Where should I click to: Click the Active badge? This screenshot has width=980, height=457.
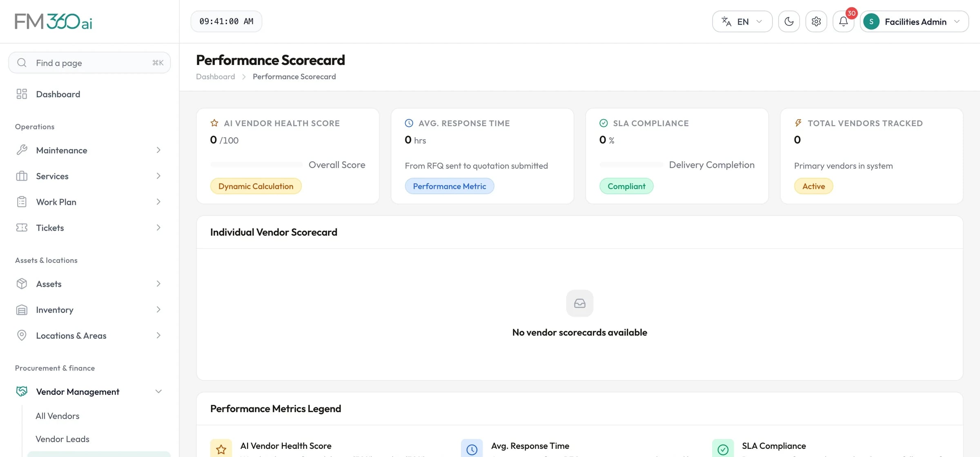[x=813, y=186]
